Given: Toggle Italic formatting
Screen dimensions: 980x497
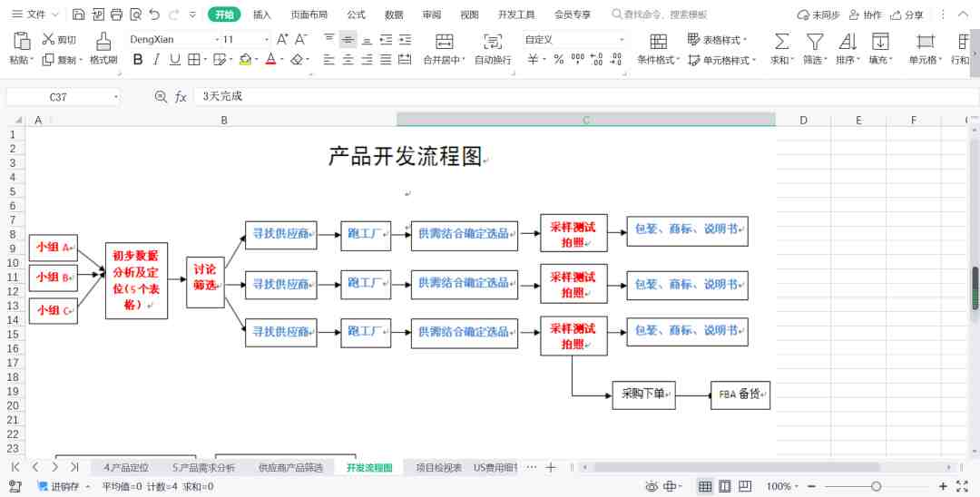Looking at the screenshot, I should coord(156,60).
